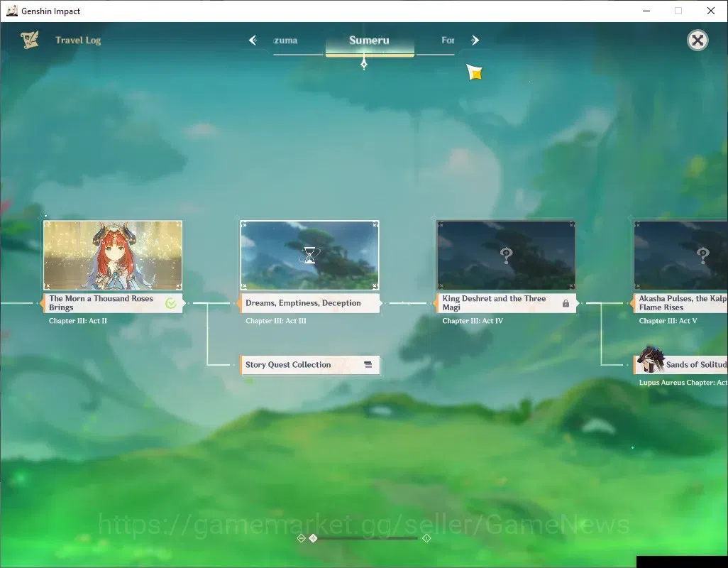Click right end diamond of bottom scrollbar

pos(426,538)
